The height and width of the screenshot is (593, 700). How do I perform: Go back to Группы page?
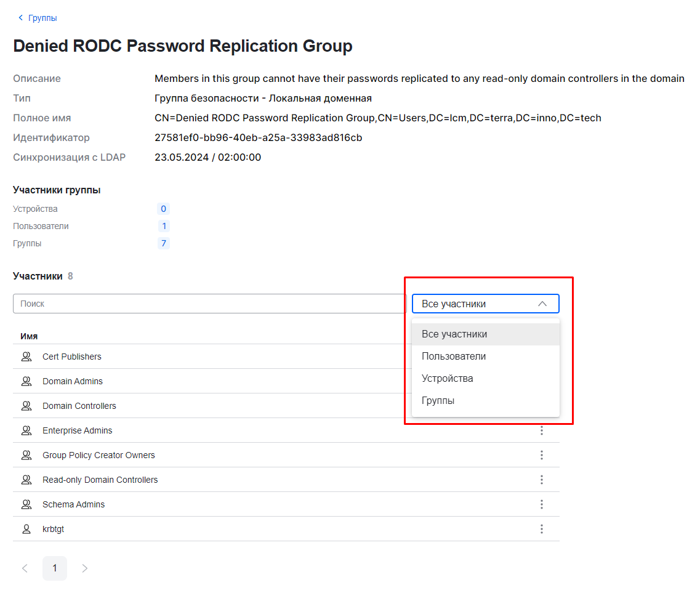pyautogui.click(x=38, y=18)
